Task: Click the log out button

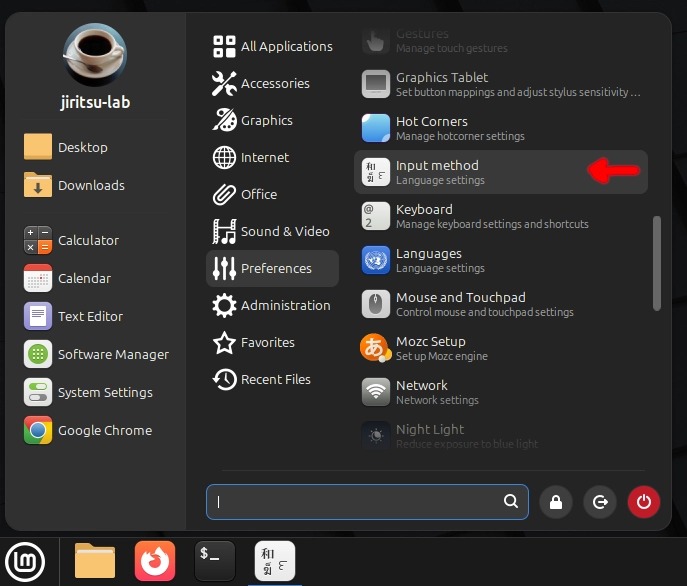Action: tap(600, 502)
